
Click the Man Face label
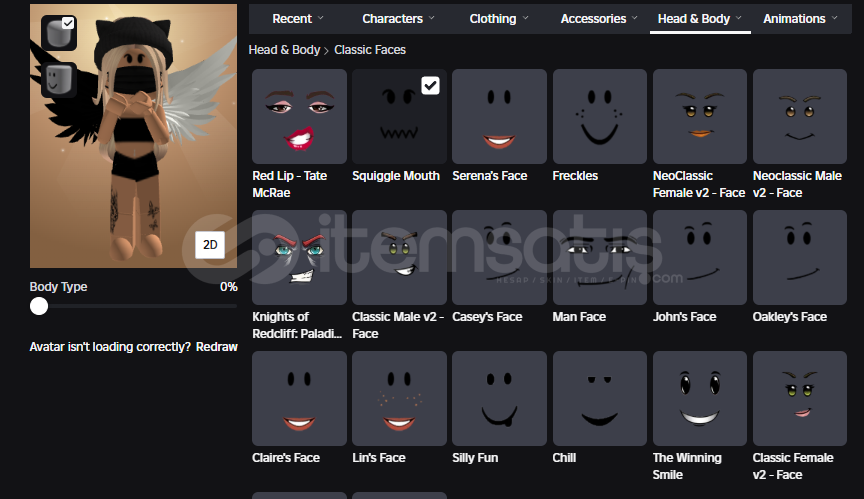pyautogui.click(x=579, y=317)
